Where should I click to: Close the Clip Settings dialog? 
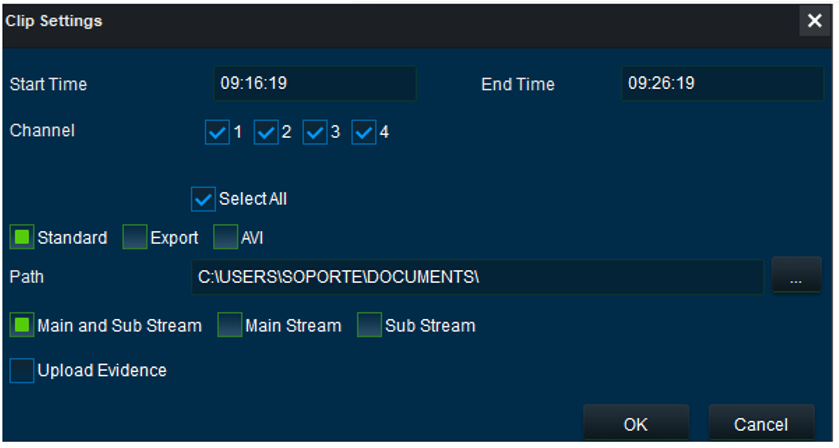[x=814, y=21]
